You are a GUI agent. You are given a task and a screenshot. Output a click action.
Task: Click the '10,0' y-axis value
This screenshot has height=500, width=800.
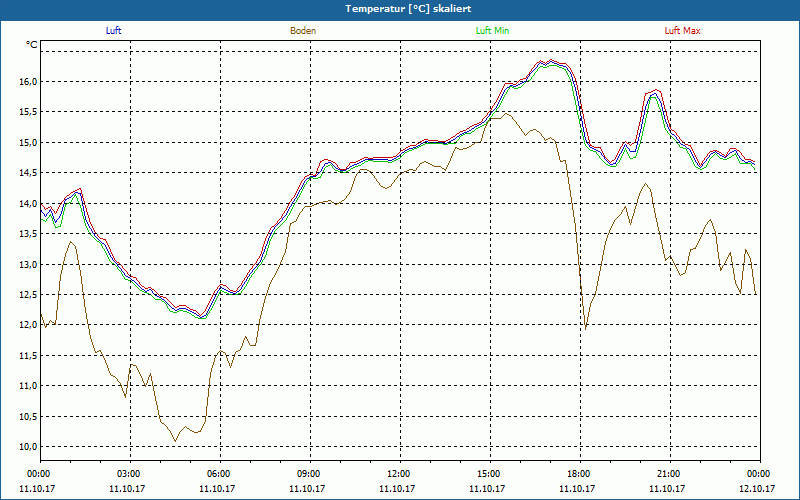(29, 447)
